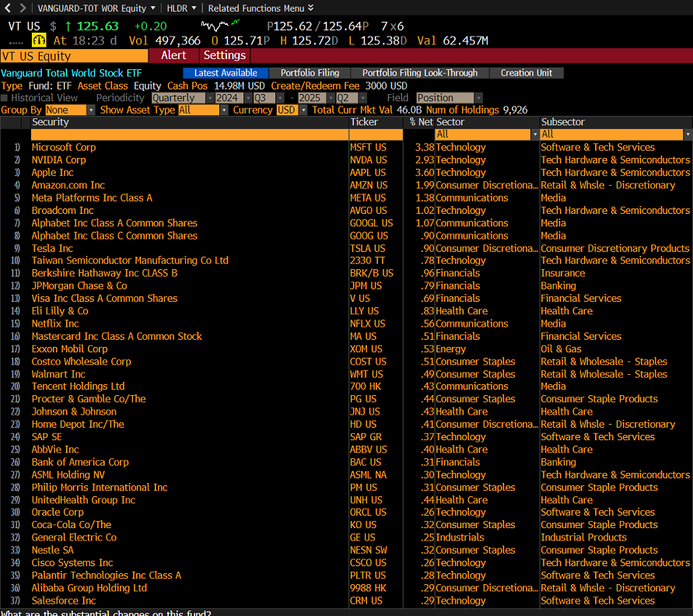Toggle the Historical View checkbox
The width and height of the screenshot is (693, 616).
5,98
